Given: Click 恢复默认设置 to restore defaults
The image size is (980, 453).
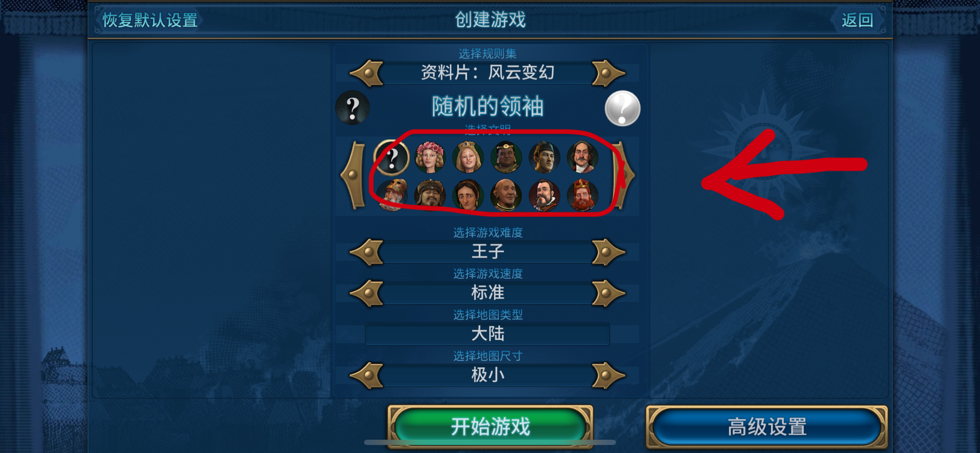Looking at the screenshot, I should 150,20.
